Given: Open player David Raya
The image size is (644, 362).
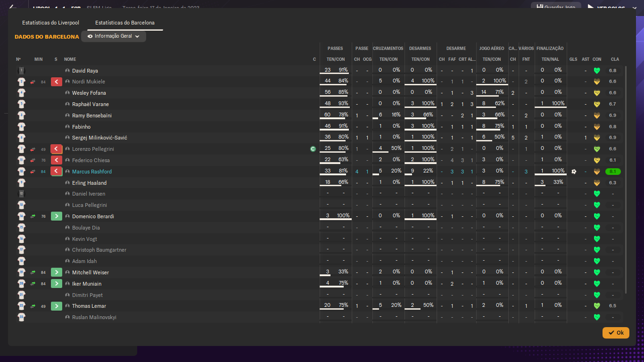Looking at the screenshot, I should 85,71.
